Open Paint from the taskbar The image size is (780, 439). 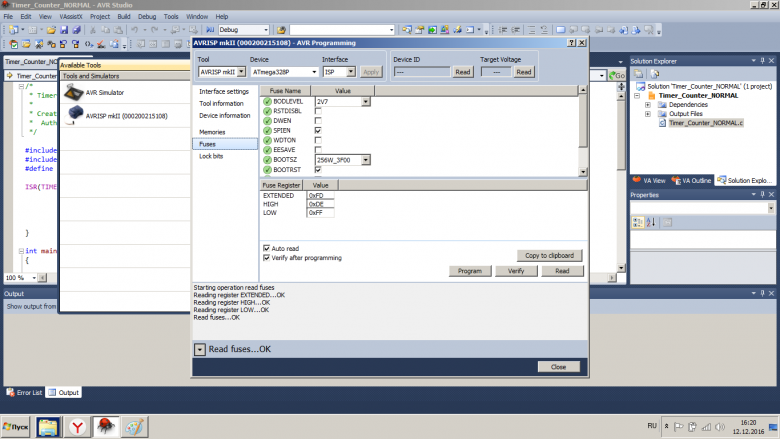coord(134,427)
